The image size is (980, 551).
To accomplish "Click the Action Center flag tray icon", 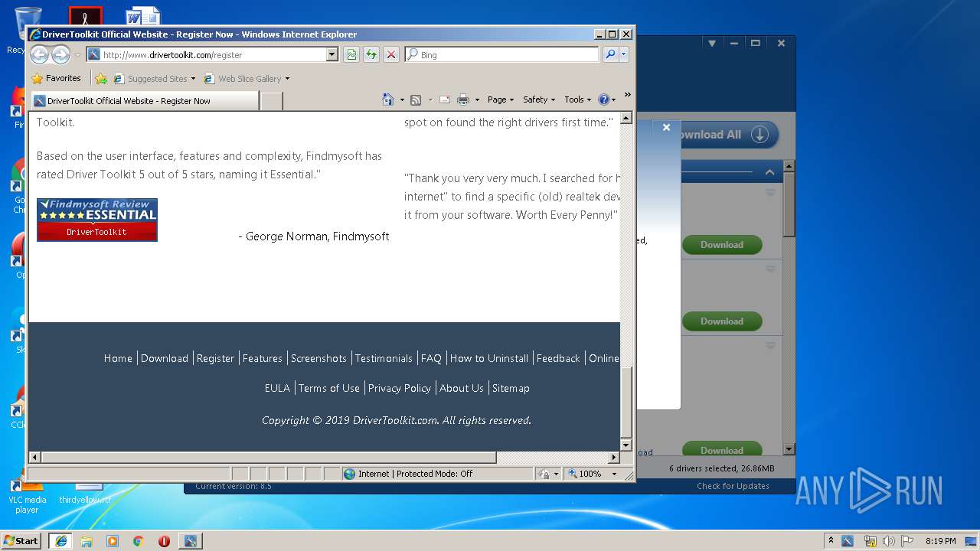I will (907, 540).
